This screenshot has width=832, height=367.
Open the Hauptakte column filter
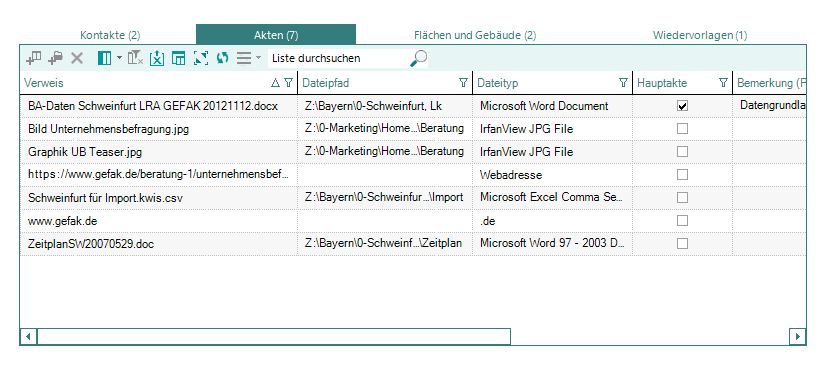(x=723, y=83)
